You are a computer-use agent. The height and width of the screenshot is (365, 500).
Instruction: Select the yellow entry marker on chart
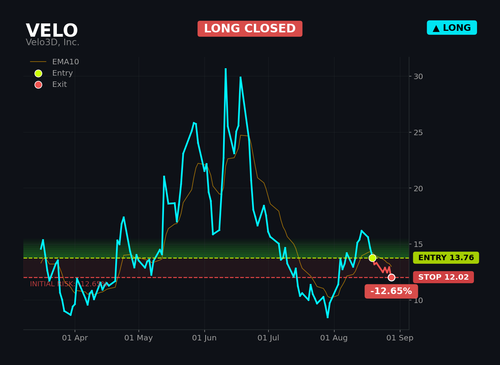(x=372, y=258)
